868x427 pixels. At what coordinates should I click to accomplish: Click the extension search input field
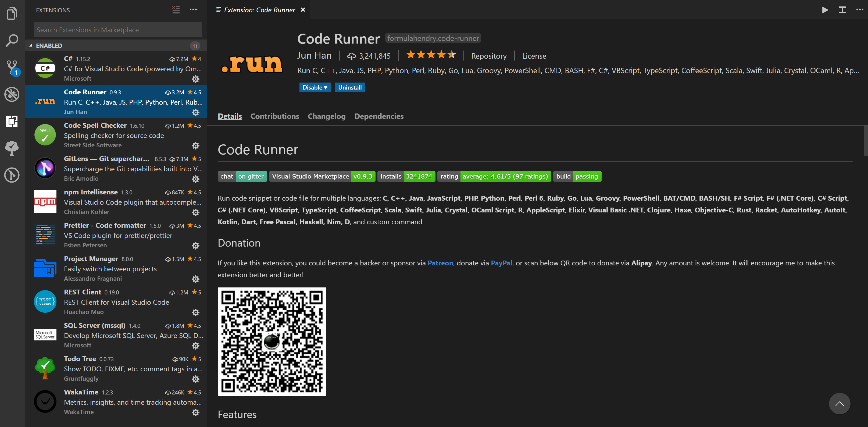[117, 30]
